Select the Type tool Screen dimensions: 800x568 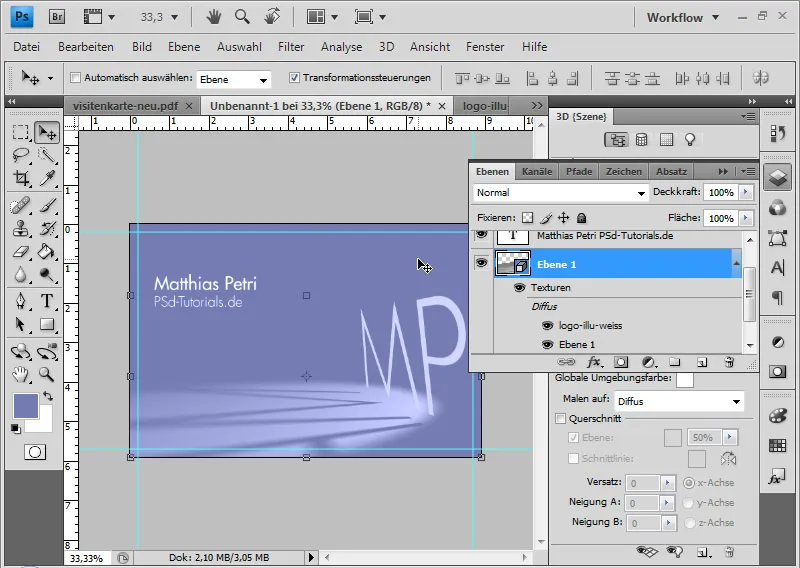click(x=47, y=301)
